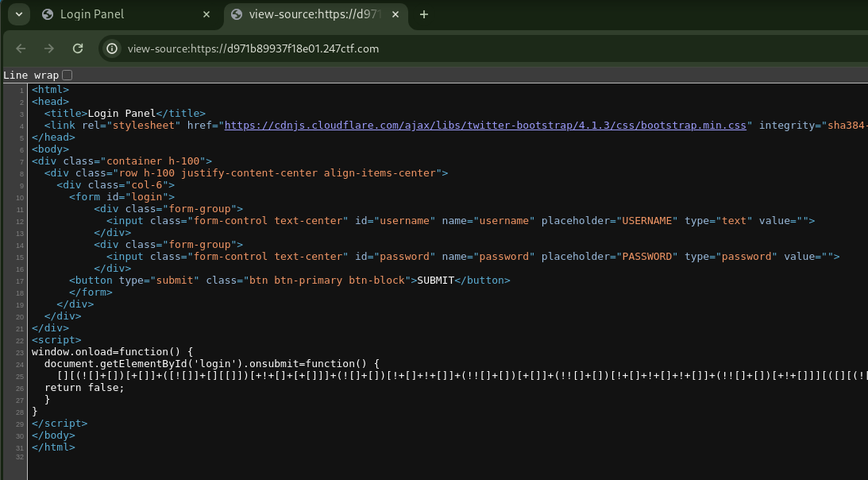Reload the current page
The height and width of the screenshot is (480, 868).
point(78,48)
